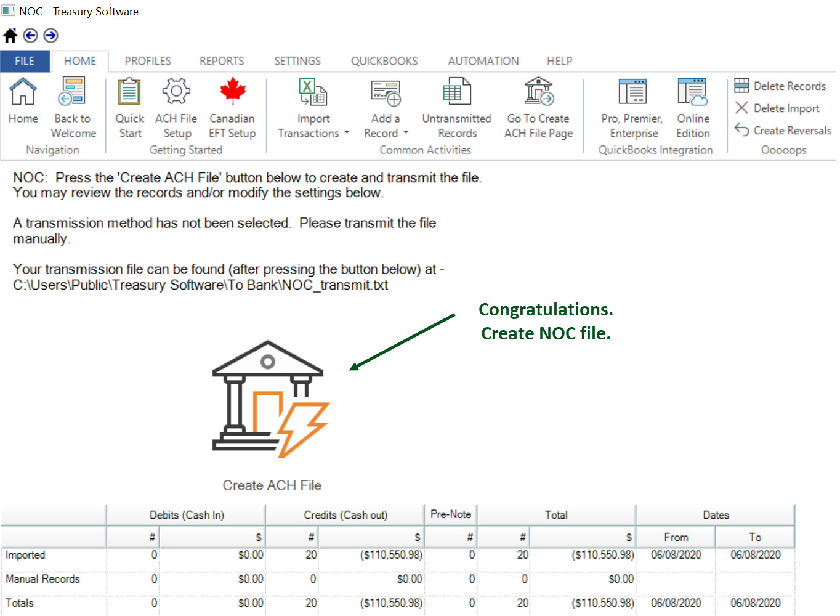Switch to the AUTOMATION tab

click(483, 61)
